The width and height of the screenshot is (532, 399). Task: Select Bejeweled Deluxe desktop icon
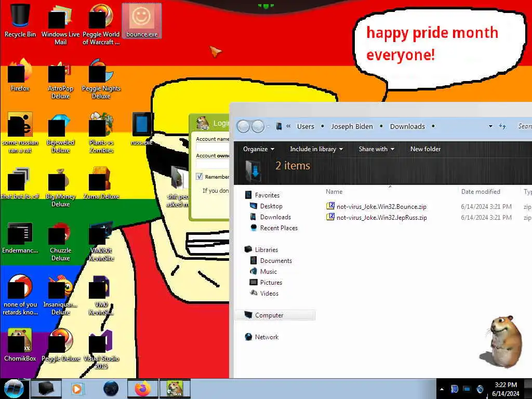click(60, 133)
